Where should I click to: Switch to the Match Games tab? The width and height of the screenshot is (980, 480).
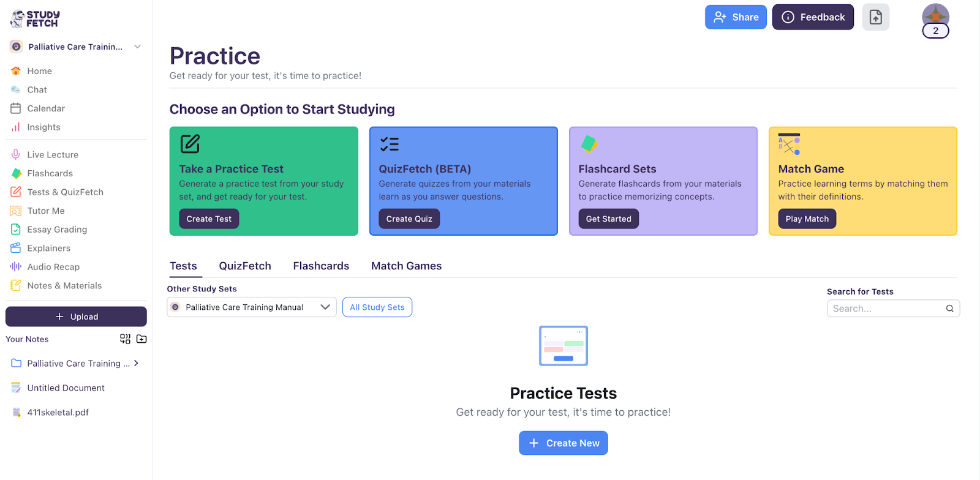(x=406, y=266)
